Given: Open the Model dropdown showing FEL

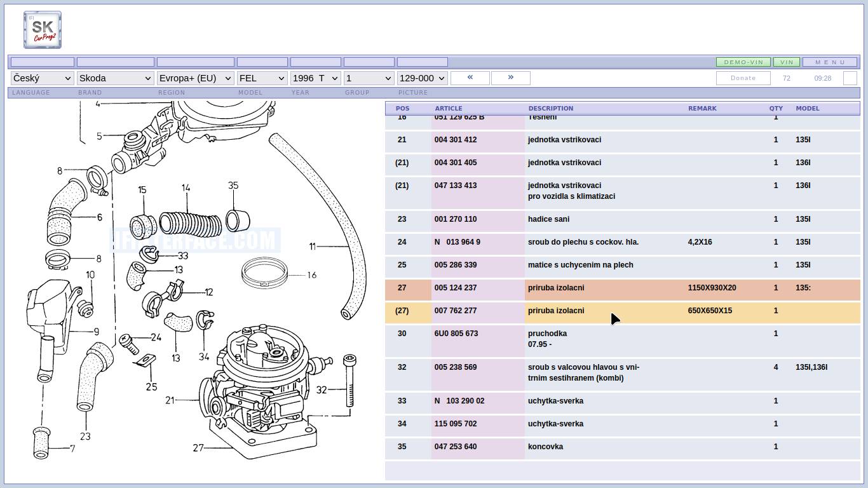Looking at the screenshot, I should (x=262, y=78).
